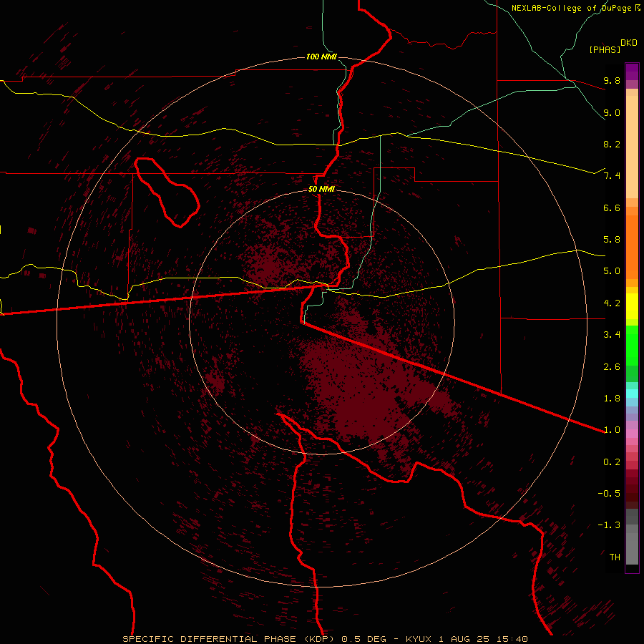Image resolution: width=644 pixels, height=644 pixels.
Task: Click the -1.3 legend value
Action: (x=609, y=525)
